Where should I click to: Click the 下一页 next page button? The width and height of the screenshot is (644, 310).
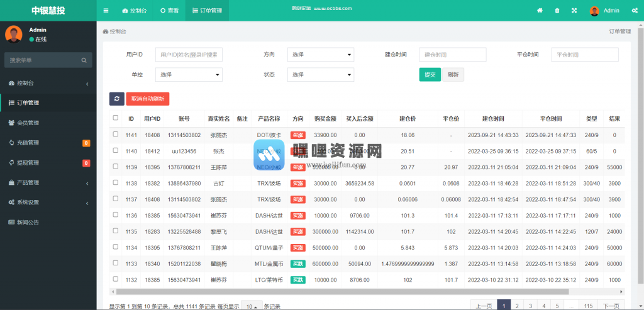coord(611,306)
